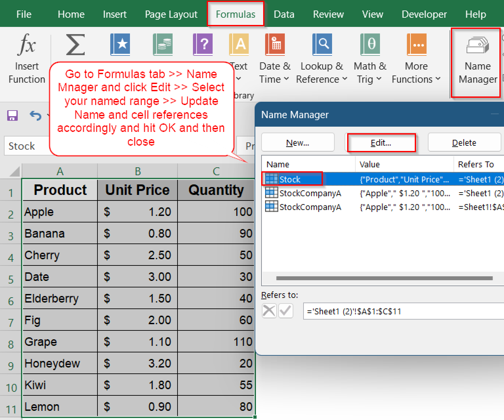Confirm the reference with the green check icon

(x=285, y=311)
